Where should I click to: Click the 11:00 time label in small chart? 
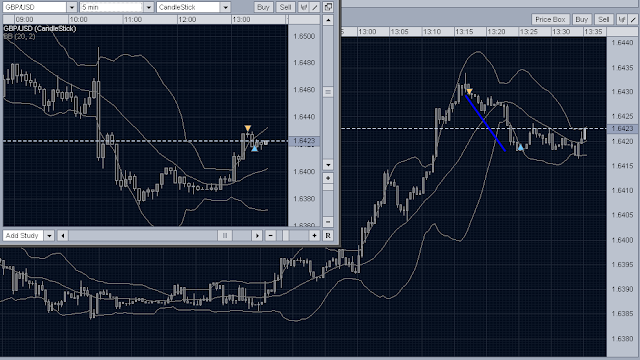click(133, 19)
